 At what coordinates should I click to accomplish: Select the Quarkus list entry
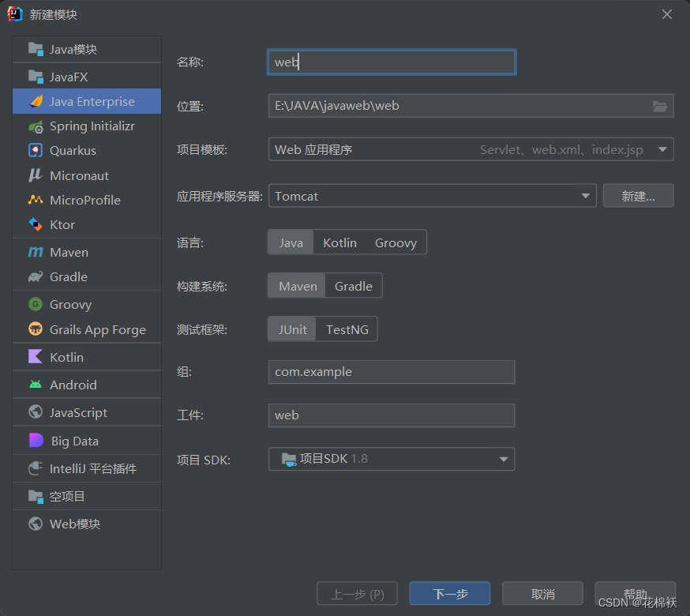click(87, 151)
